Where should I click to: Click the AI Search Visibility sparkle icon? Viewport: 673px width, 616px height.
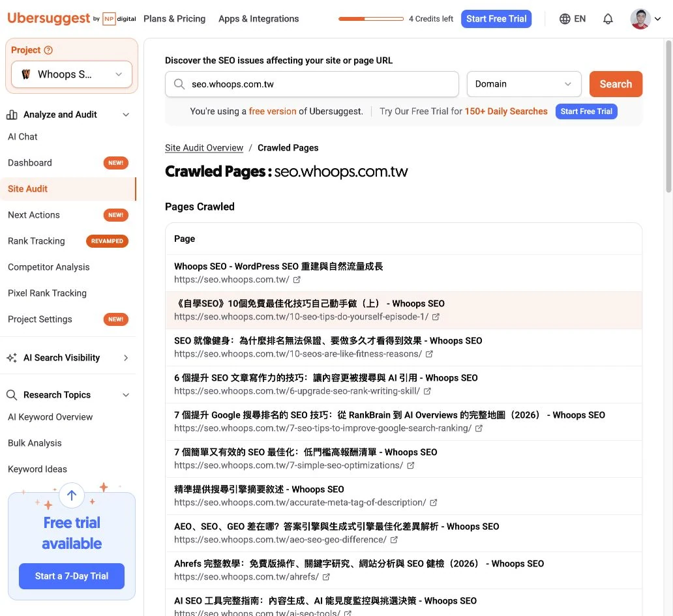click(12, 358)
